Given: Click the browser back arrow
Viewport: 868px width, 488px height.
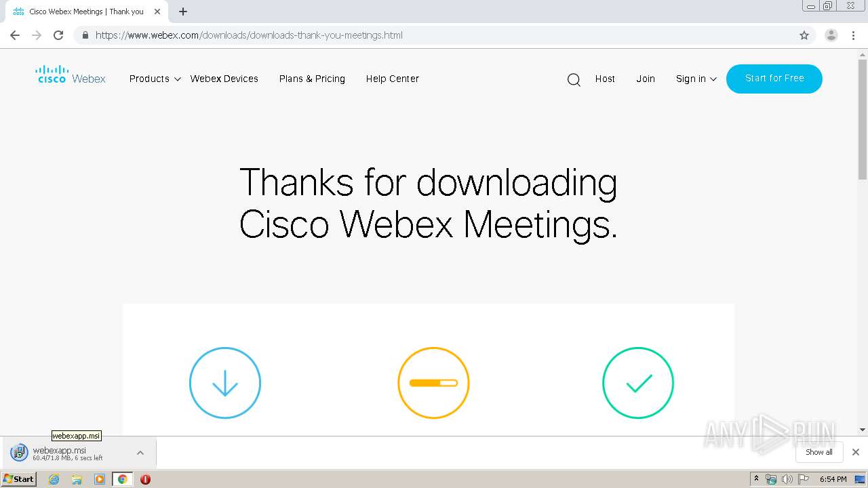Looking at the screenshot, I should (x=15, y=35).
